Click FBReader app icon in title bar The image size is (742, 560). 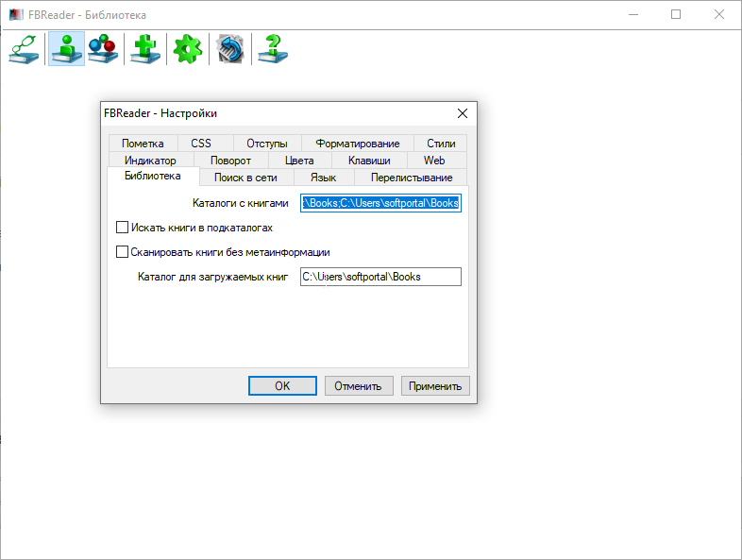pyautogui.click(x=16, y=15)
